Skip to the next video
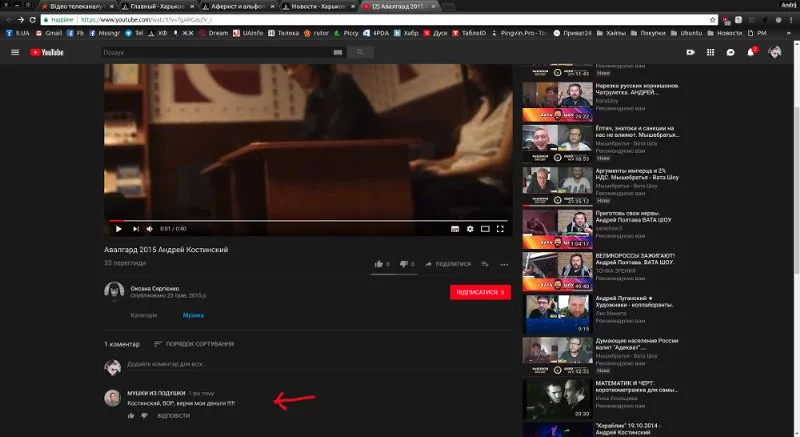 tap(136, 229)
